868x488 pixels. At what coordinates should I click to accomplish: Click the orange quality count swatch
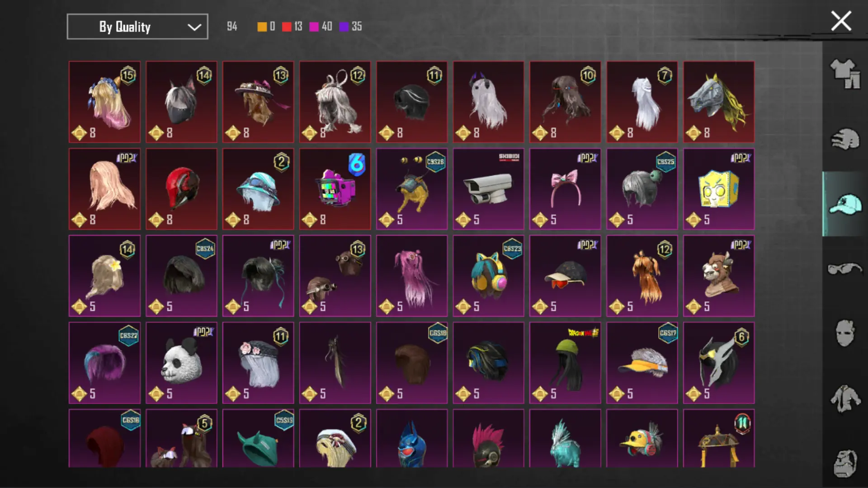266,27
